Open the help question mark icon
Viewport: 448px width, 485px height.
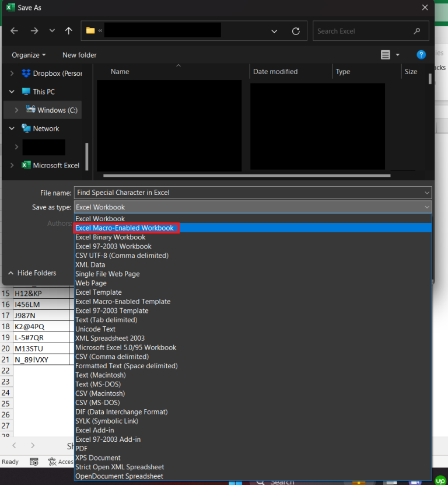[421, 54]
